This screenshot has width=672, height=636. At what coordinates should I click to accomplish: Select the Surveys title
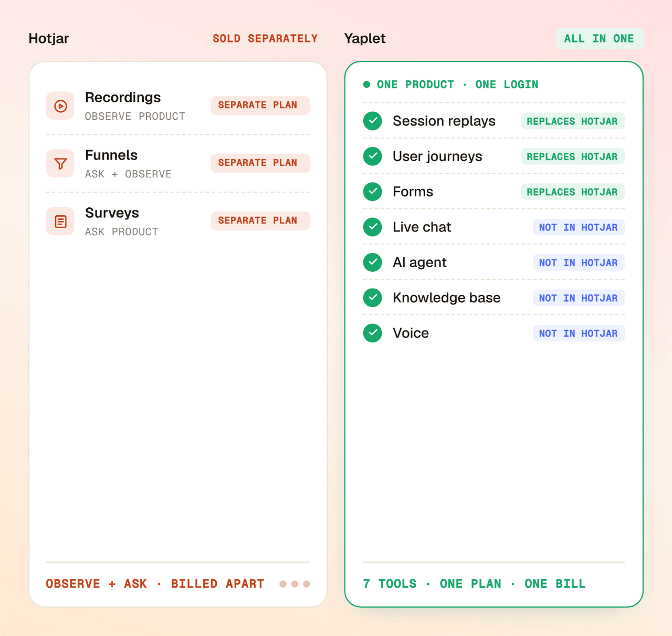(x=112, y=213)
